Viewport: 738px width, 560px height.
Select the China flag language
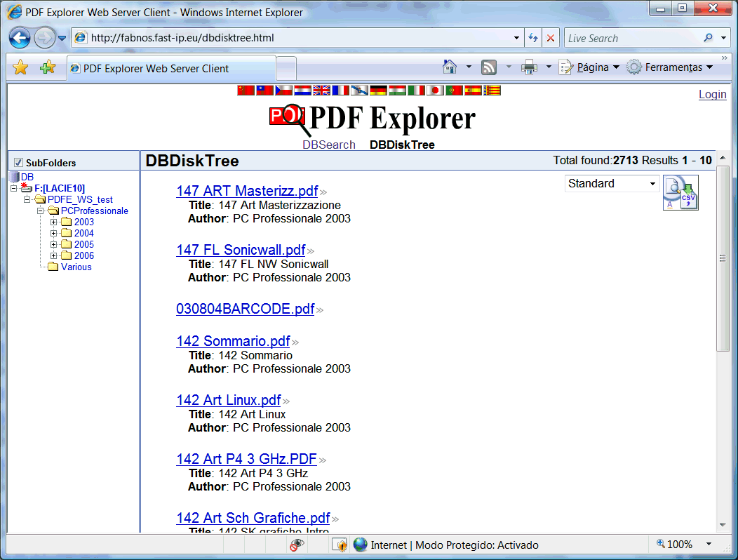click(246, 90)
